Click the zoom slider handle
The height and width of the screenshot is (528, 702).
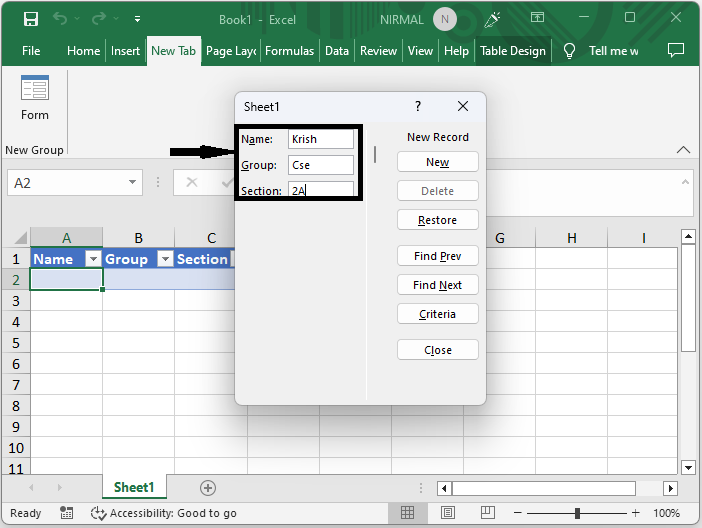[578, 513]
